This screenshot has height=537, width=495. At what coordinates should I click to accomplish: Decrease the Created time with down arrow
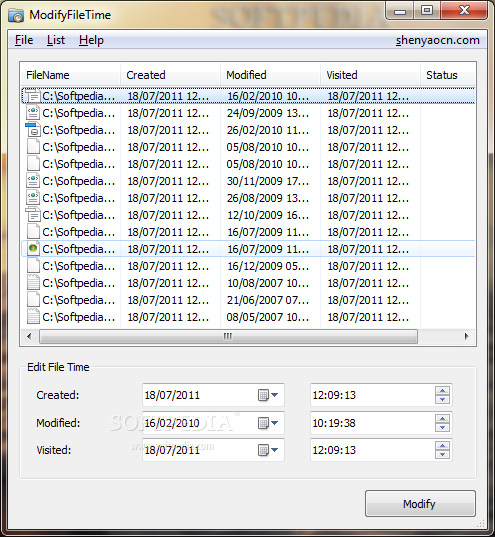(443, 400)
